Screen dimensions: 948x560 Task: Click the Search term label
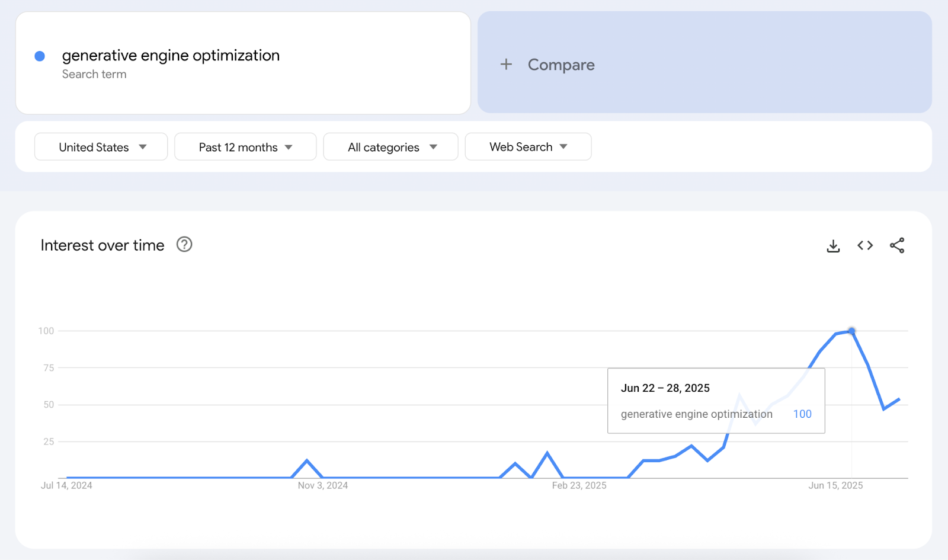94,74
